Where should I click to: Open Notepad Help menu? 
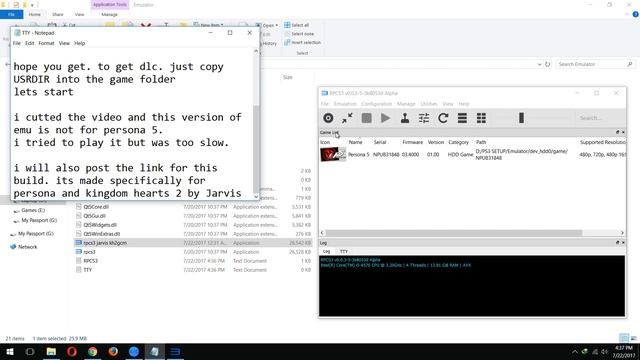point(80,43)
